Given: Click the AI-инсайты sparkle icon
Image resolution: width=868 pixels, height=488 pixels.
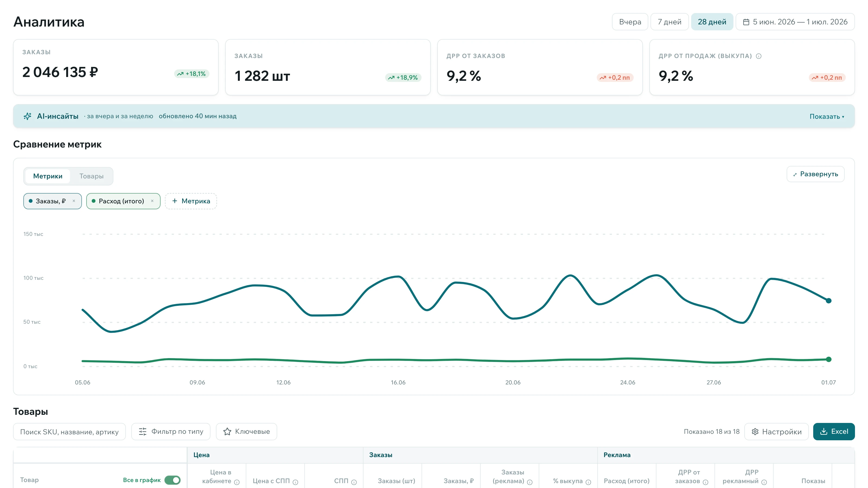Looking at the screenshot, I should 28,116.
